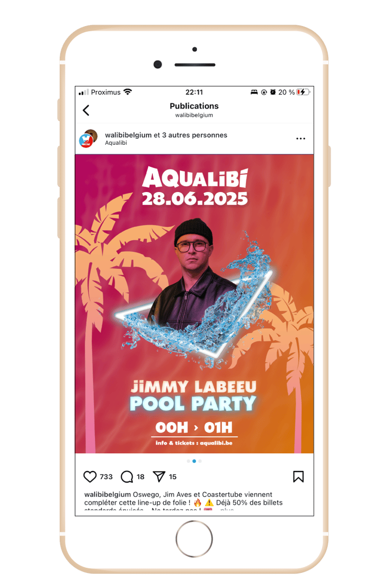The width and height of the screenshot is (386, 588).
Task: Open the Jimmy Labeeu pool party image
Action: pos(195,304)
